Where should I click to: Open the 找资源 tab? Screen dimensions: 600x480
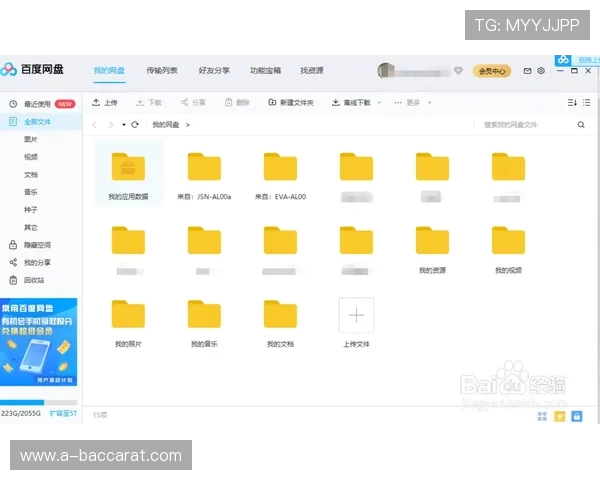[x=312, y=70]
